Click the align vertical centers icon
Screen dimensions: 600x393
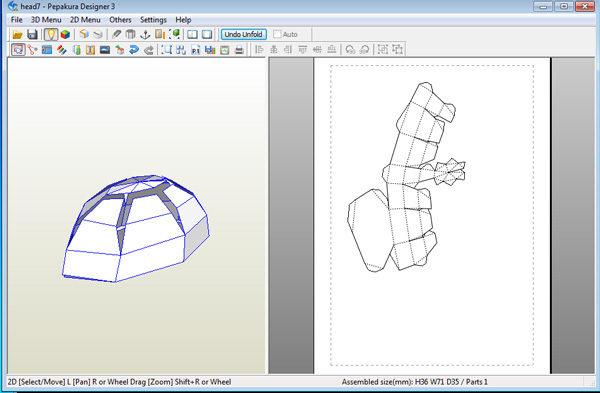coord(317,49)
